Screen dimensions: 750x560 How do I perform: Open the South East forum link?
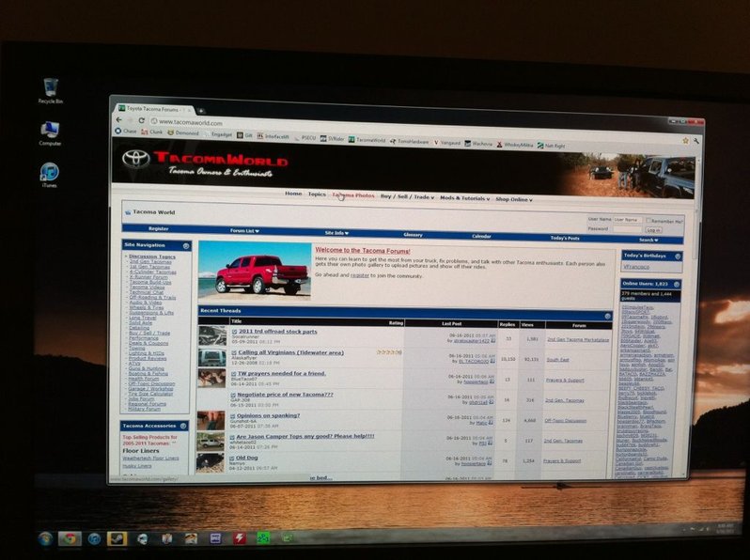pos(557,360)
